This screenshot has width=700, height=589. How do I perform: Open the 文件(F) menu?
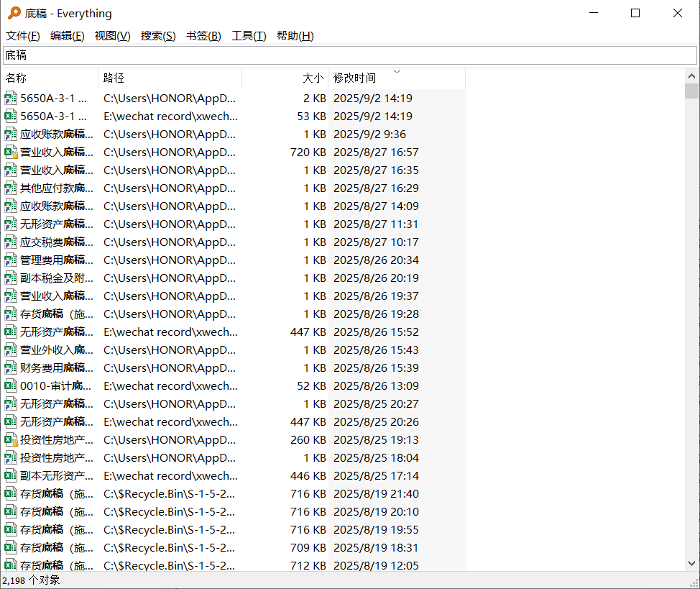tap(23, 36)
